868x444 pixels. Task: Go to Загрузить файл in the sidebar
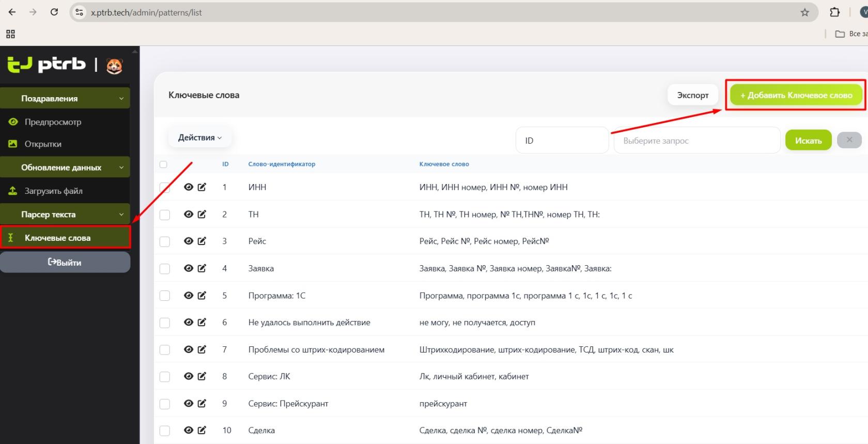[x=54, y=191]
